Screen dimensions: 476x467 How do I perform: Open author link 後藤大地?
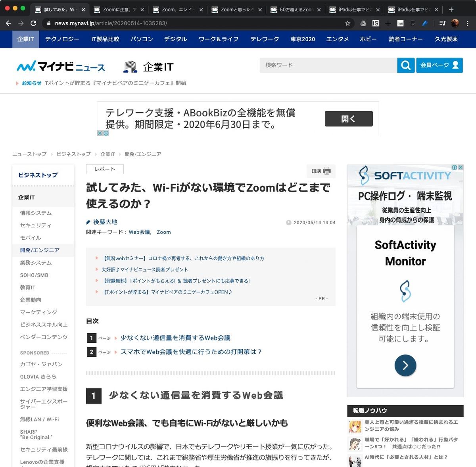pyautogui.click(x=105, y=222)
